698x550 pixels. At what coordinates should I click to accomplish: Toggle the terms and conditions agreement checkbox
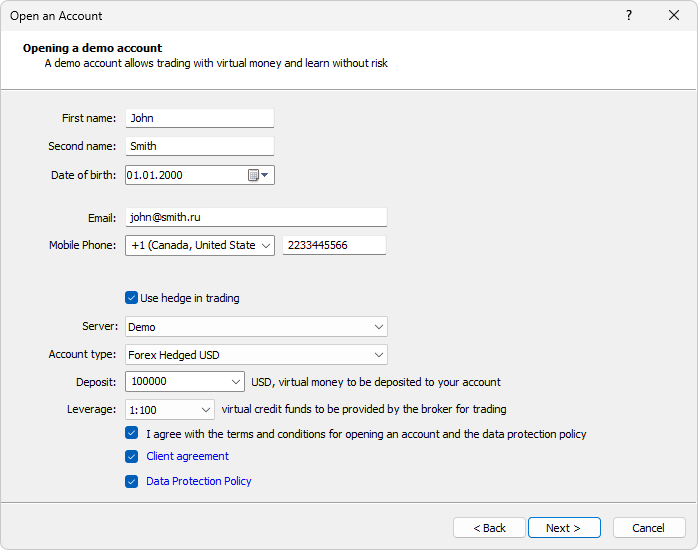tap(131, 433)
